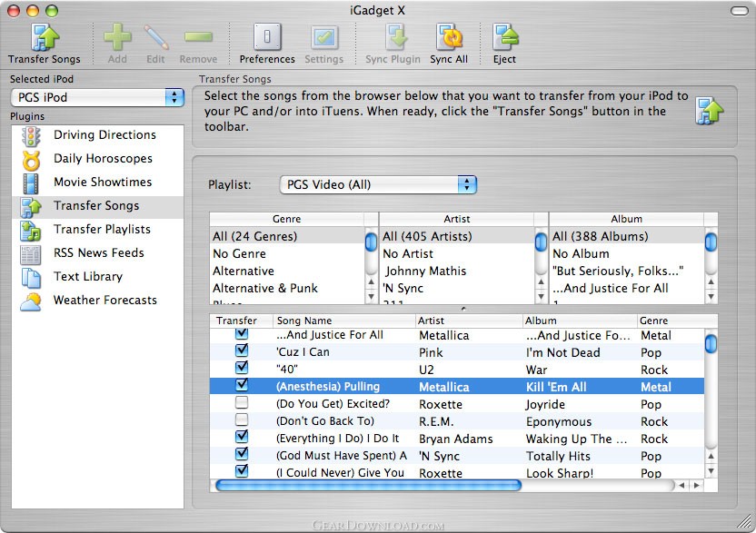Click the Daily Horoscopes taurus icon
Screen dimensions: 756x533
pyautogui.click(x=31, y=160)
